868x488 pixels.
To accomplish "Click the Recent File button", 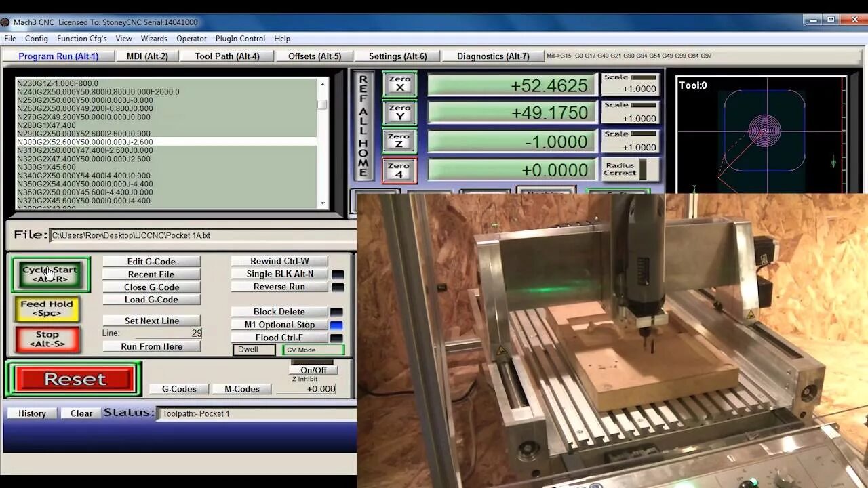I will tap(151, 274).
